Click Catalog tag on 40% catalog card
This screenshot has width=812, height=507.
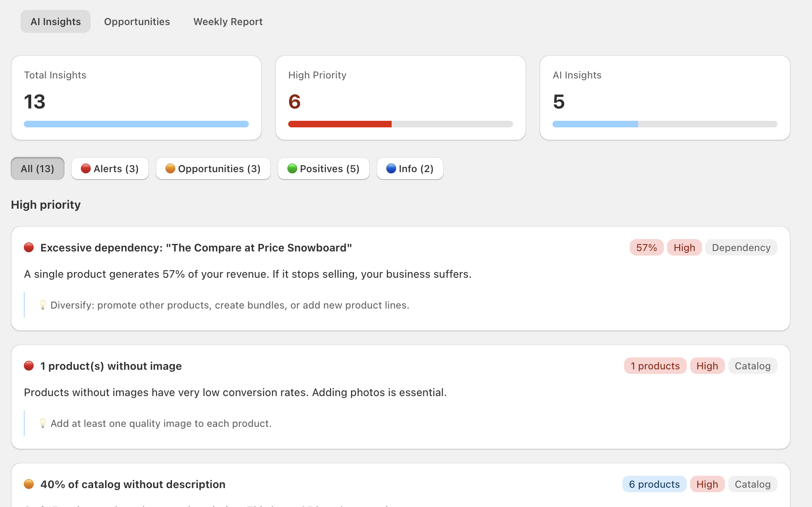click(753, 484)
